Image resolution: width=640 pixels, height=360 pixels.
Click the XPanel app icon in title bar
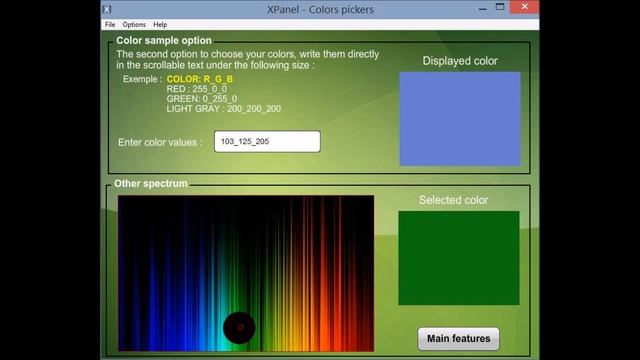107,9
